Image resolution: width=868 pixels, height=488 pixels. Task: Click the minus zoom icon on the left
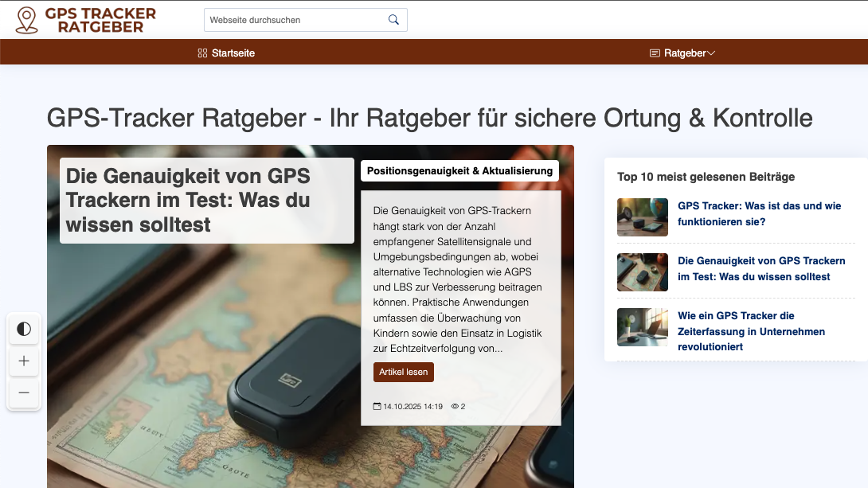coord(24,392)
